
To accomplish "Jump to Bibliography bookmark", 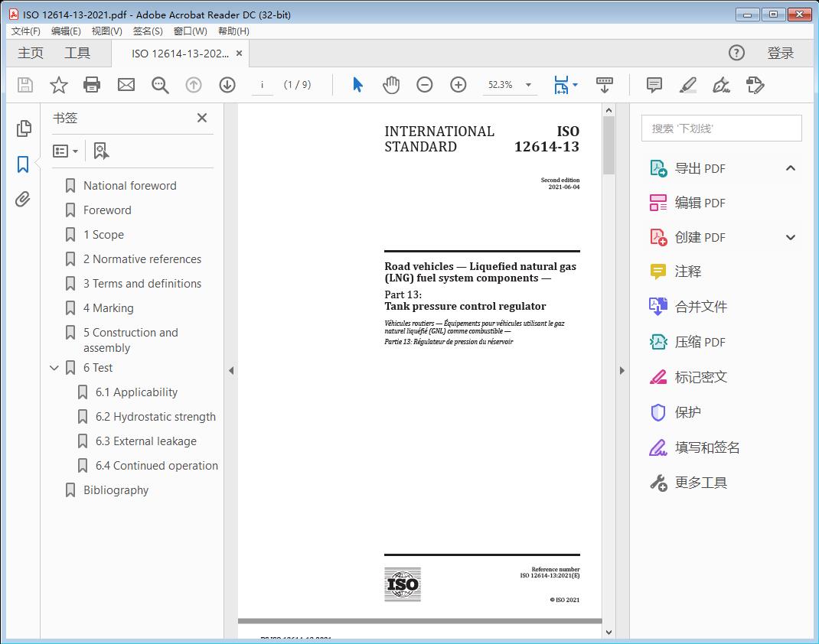I will [x=116, y=490].
